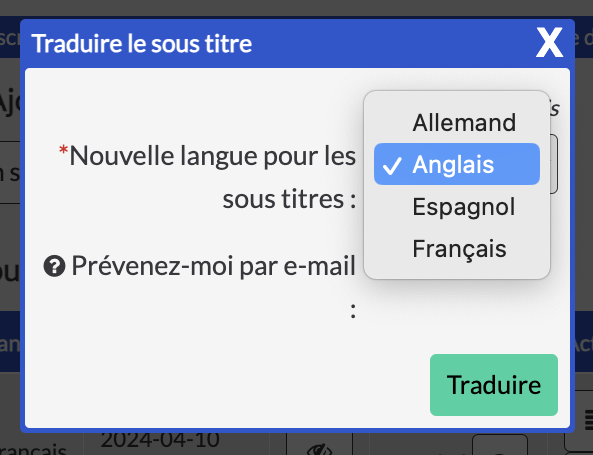The height and width of the screenshot is (455, 593).
Task: Close the Traduire le sous titre dialog
Action: 550,42
